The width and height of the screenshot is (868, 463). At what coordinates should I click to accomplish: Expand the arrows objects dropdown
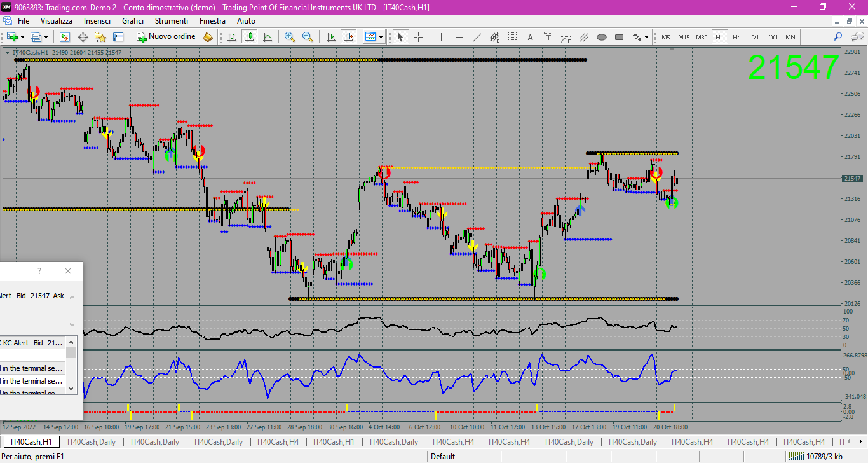point(647,37)
